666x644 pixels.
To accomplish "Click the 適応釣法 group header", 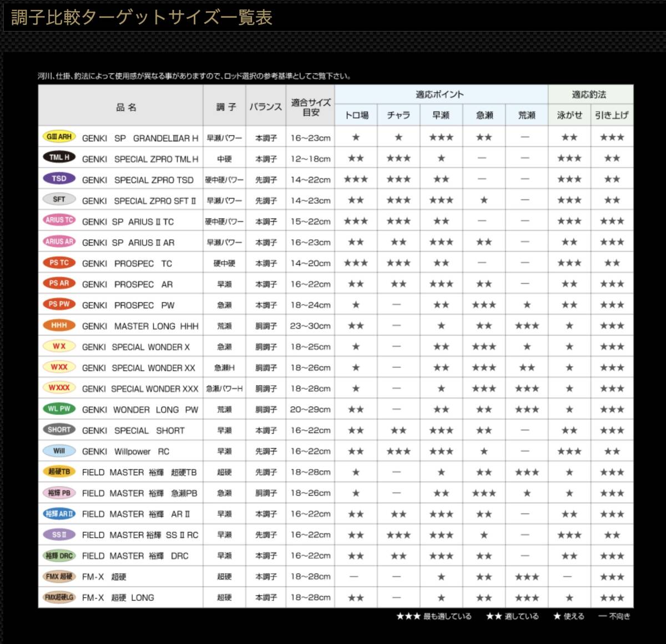I will (589, 94).
